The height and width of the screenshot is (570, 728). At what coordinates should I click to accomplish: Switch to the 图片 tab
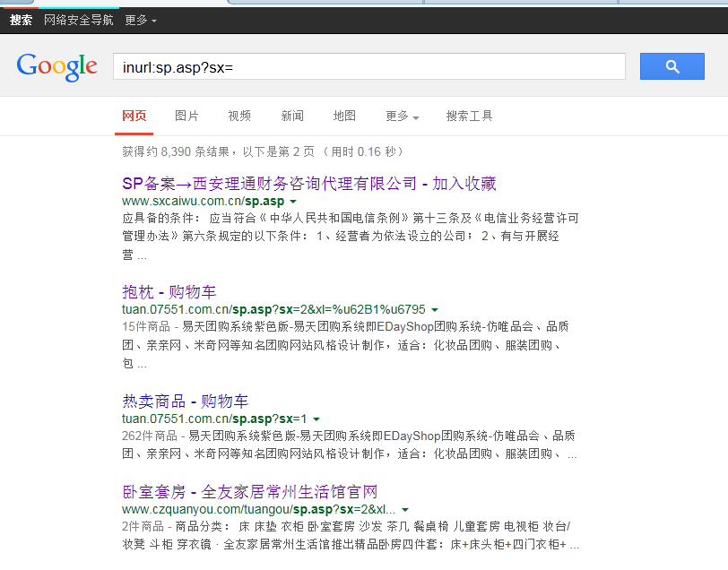(186, 116)
